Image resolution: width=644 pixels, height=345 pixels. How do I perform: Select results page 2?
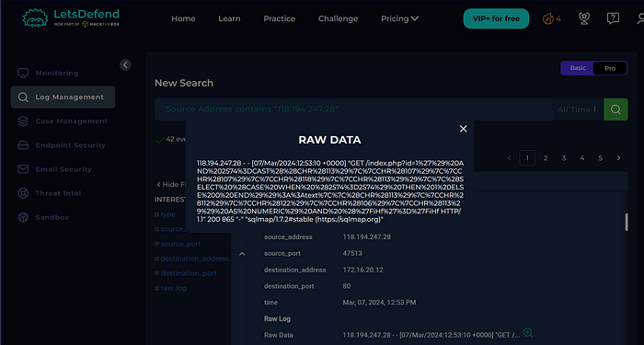coord(546,158)
